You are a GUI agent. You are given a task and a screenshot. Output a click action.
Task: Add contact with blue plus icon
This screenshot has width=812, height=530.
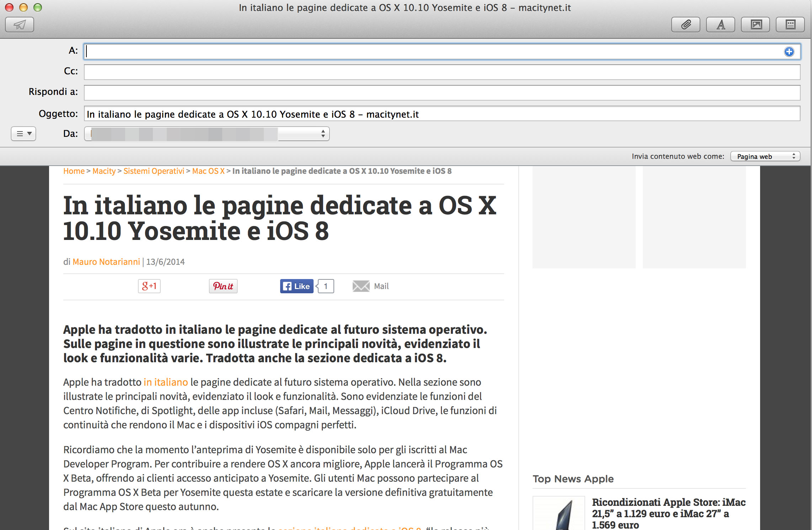pos(789,52)
